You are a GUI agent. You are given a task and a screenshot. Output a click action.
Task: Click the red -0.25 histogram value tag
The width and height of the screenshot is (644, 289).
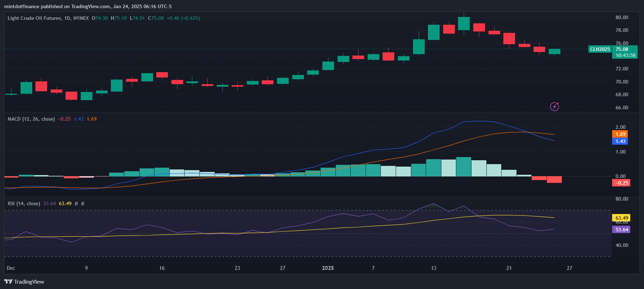(x=621, y=183)
